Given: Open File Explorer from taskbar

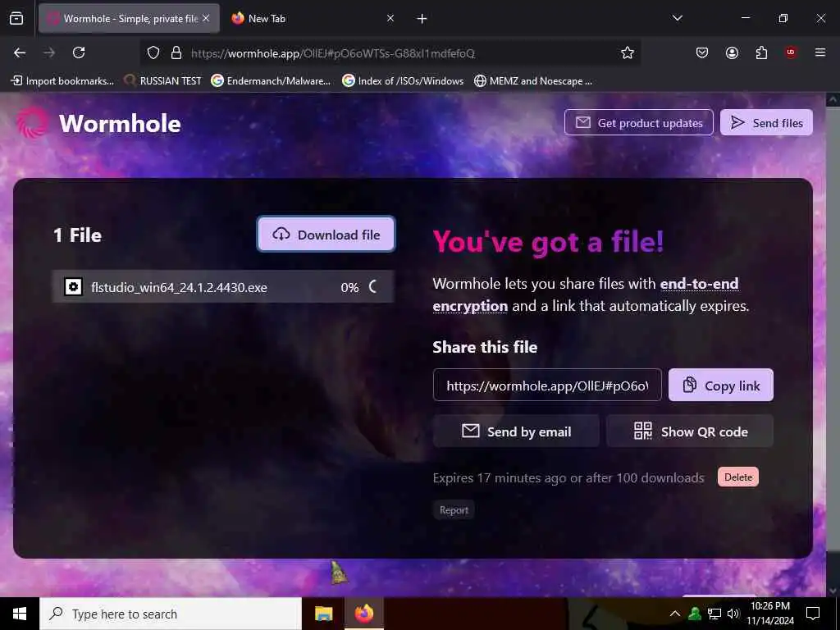Looking at the screenshot, I should 323,614.
